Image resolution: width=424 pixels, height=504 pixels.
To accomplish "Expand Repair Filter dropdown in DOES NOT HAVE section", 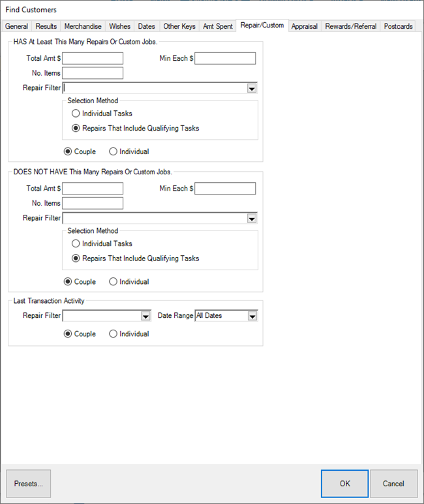I will tap(252, 219).
